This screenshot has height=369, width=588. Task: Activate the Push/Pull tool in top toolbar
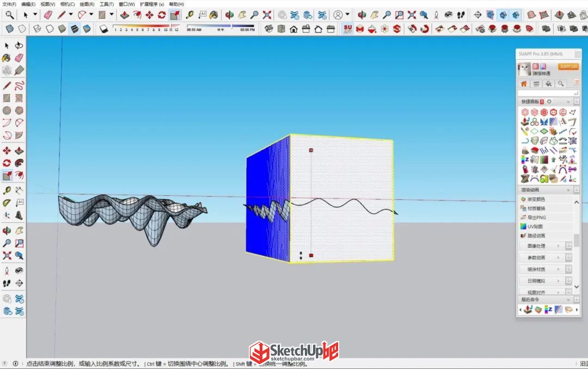pos(125,15)
